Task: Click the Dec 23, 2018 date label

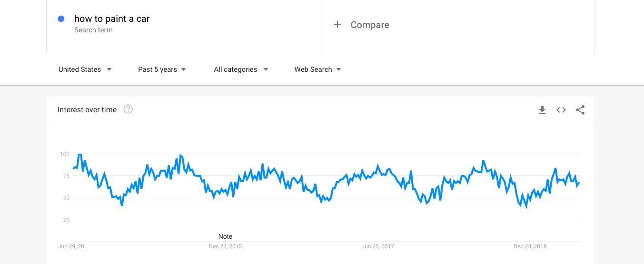Action: (530, 246)
